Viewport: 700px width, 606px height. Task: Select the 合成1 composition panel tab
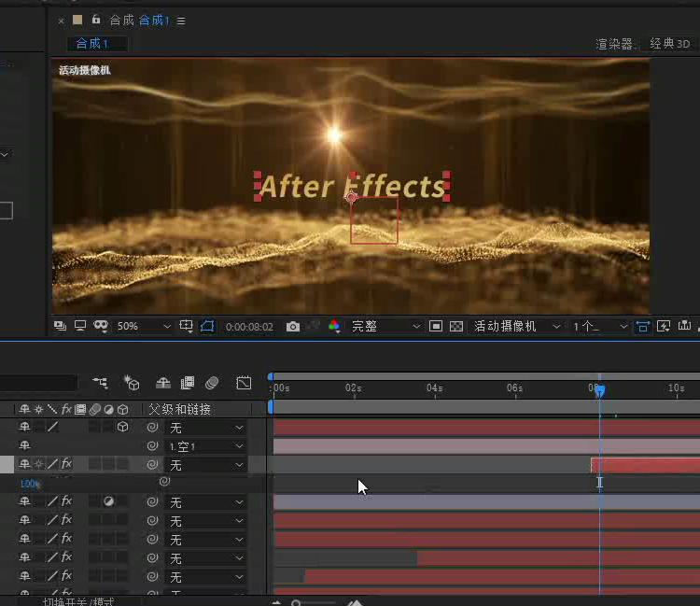coord(139,21)
